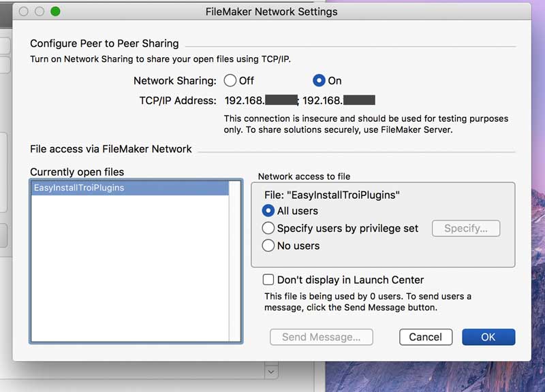Select the Network Sharing On option
545x392 pixels.
[319, 80]
